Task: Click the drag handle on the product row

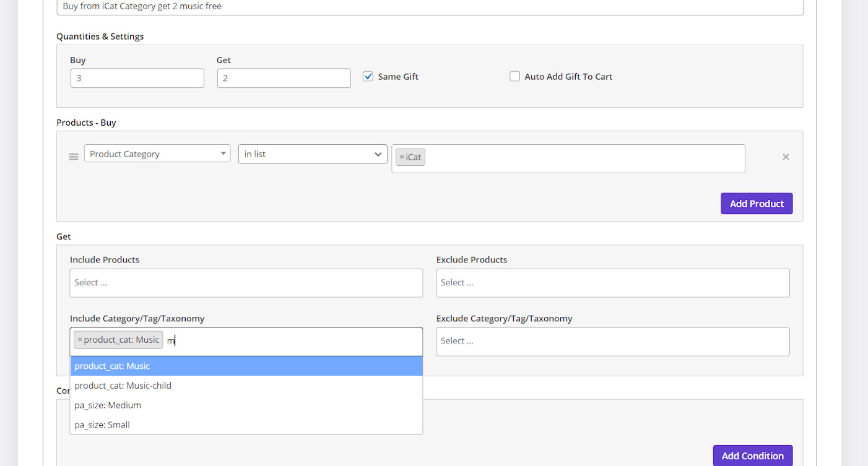Action: [x=74, y=157]
